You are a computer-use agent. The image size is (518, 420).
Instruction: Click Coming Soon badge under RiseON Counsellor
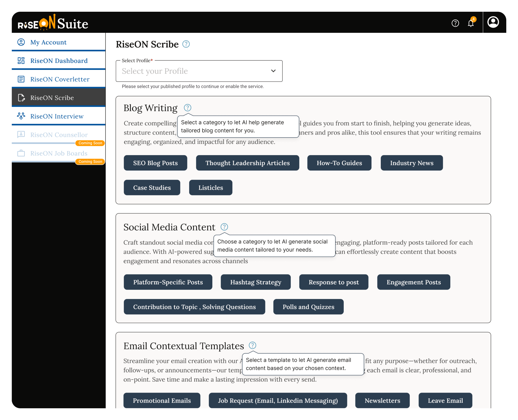click(x=90, y=143)
